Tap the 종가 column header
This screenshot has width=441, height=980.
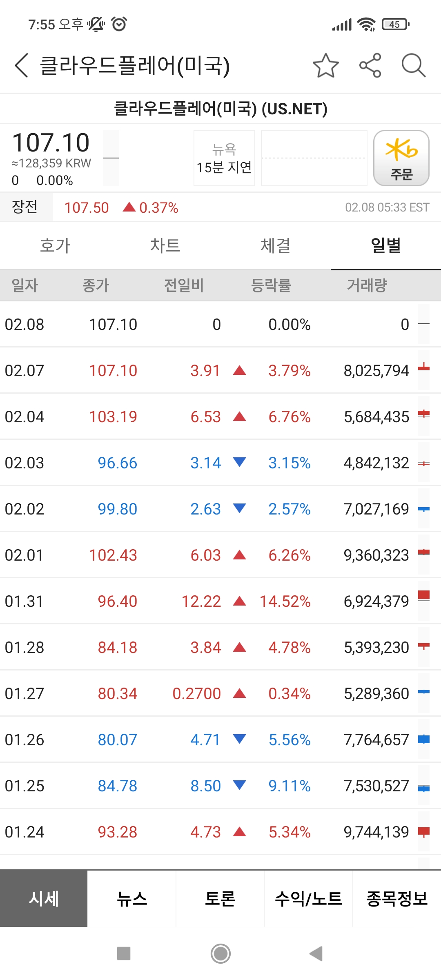(96, 285)
